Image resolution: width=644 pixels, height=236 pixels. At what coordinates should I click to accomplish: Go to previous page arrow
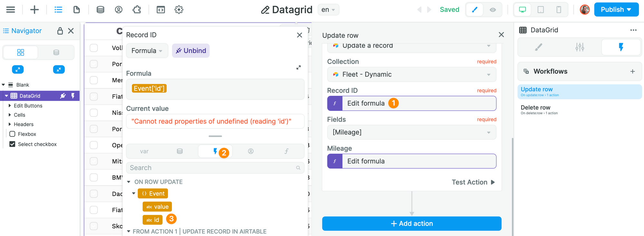coord(419,10)
